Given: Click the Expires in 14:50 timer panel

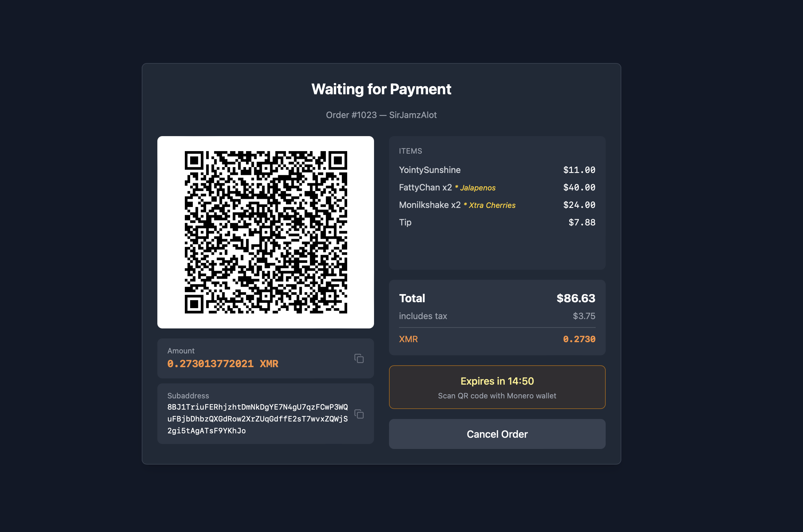Looking at the screenshot, I should click(x=497, y=387).
